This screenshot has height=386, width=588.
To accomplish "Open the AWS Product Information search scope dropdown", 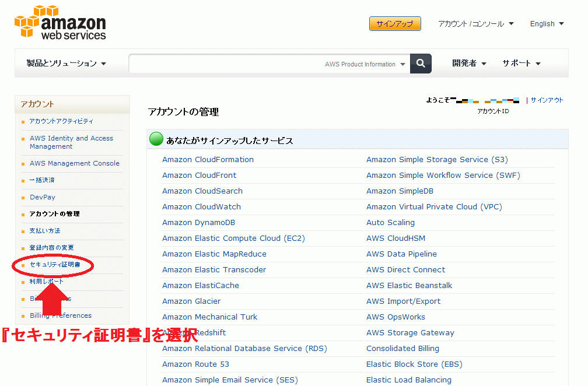I will (365, 64).
